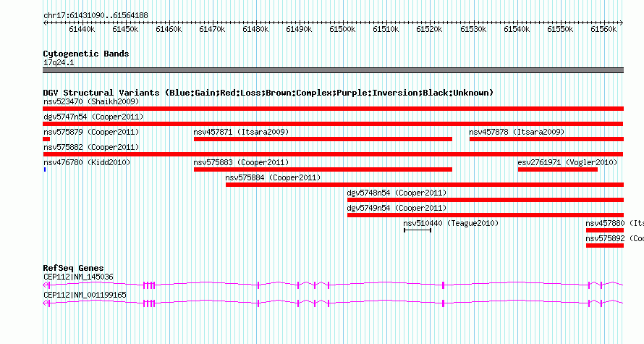The height and width of the screenshot is (344, 644).
Task: Click the dgv5749n54 (Cooper2011) loss bar
Action: click(x=486, y=215)
